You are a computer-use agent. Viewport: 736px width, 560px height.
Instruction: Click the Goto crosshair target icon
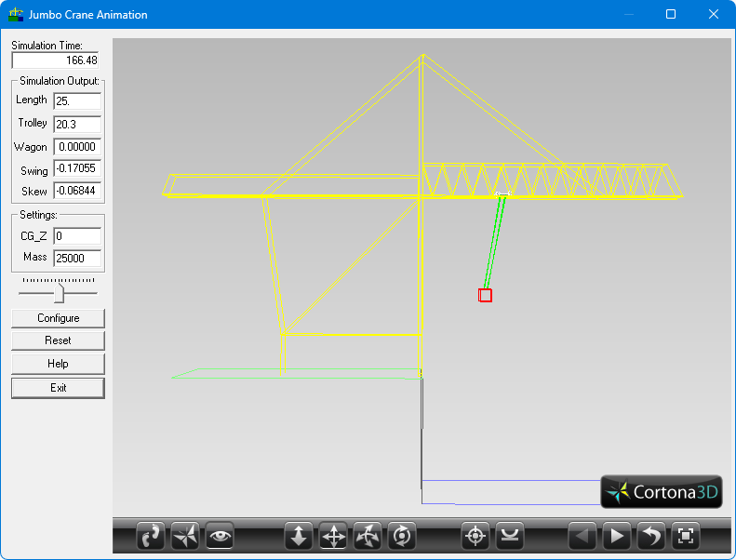click(x=475, y=536)
